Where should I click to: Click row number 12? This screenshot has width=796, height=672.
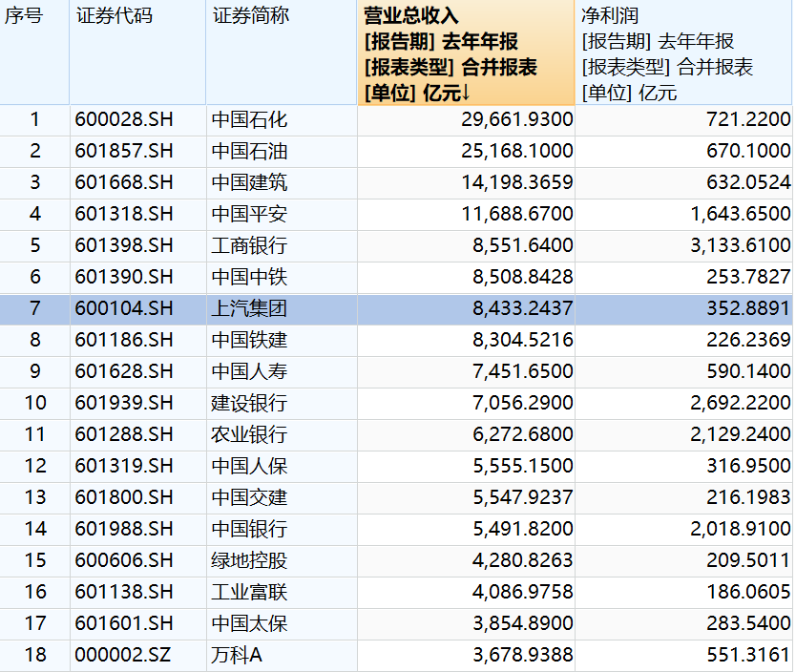[x=35, y=466]
